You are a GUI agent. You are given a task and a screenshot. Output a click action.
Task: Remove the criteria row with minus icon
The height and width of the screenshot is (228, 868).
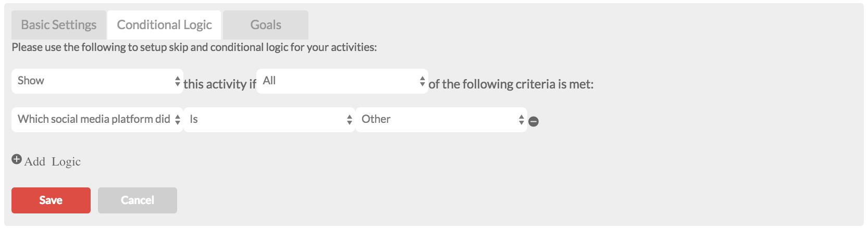click(x=534, y=121)
